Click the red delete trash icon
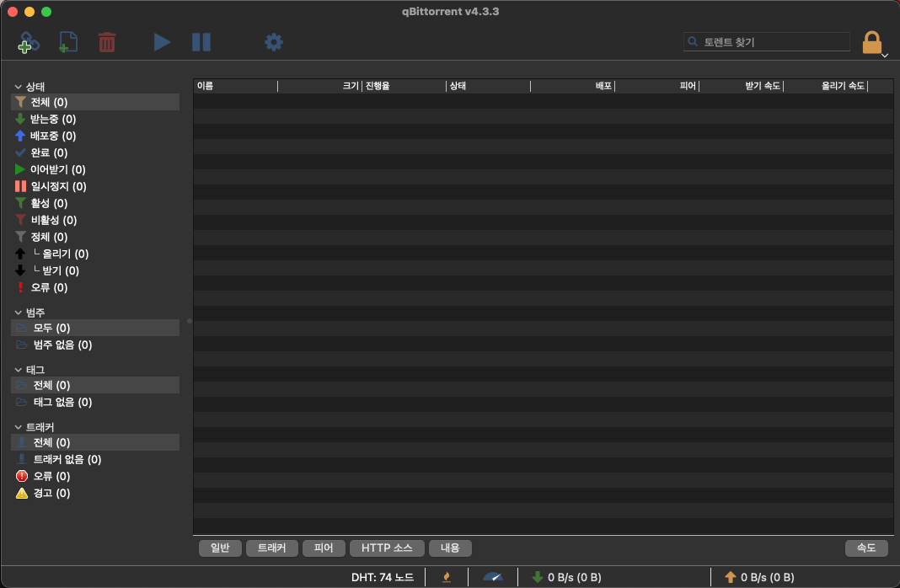Image resolution: width=900 pixels, height=588 pixels. [107, 42]
